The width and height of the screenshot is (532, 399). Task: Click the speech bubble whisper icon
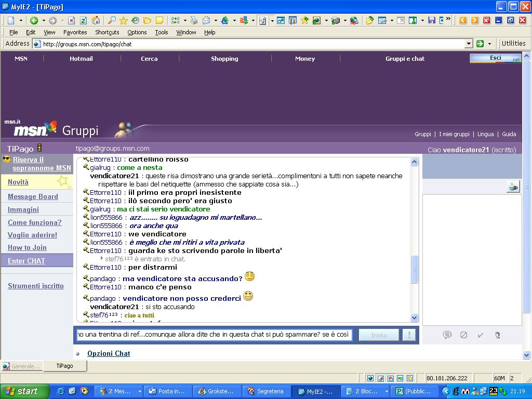pyautogui.click(x=447, y=335)
